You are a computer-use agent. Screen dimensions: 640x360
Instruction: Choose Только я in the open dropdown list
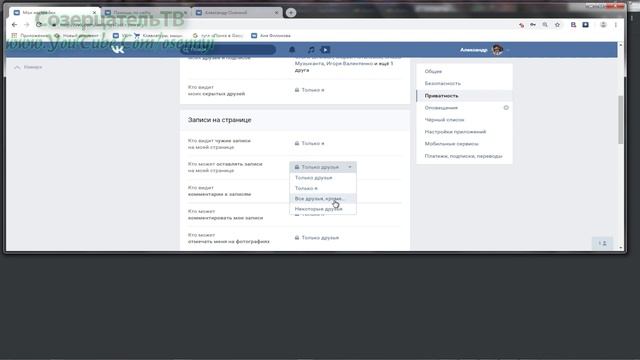pos(323,188)
